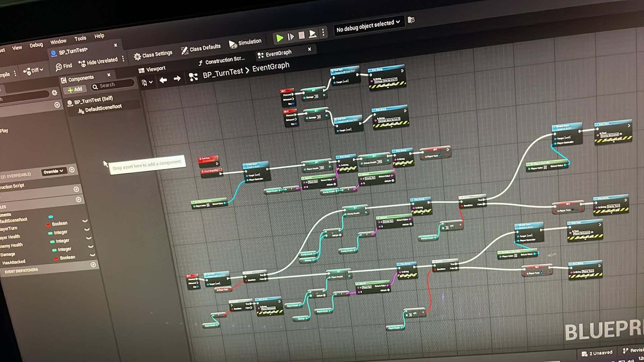644x362 pixels.
Task: Click plus icon below the settings gear
Action: (57, 105)
